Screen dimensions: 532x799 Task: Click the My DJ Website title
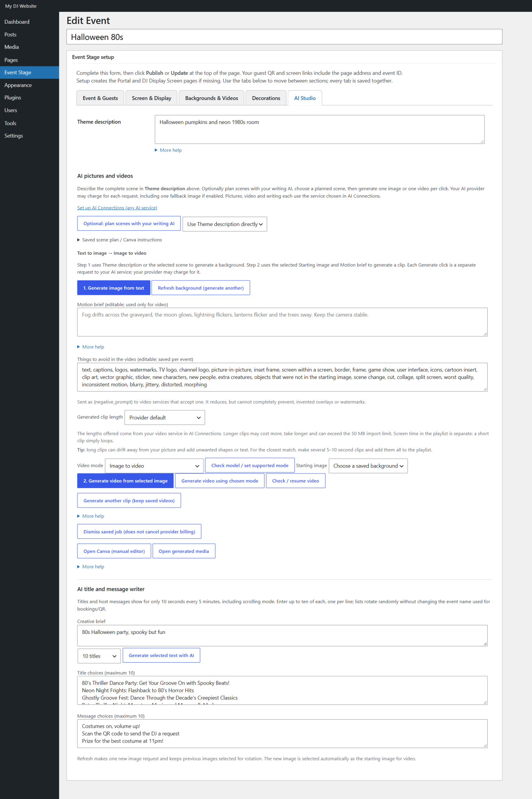[x=21, y=6]
